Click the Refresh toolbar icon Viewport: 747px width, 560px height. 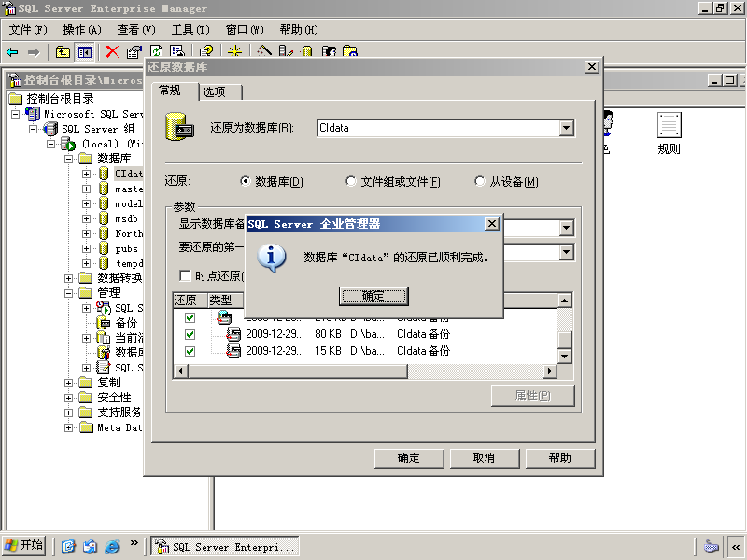click(156, 51)
